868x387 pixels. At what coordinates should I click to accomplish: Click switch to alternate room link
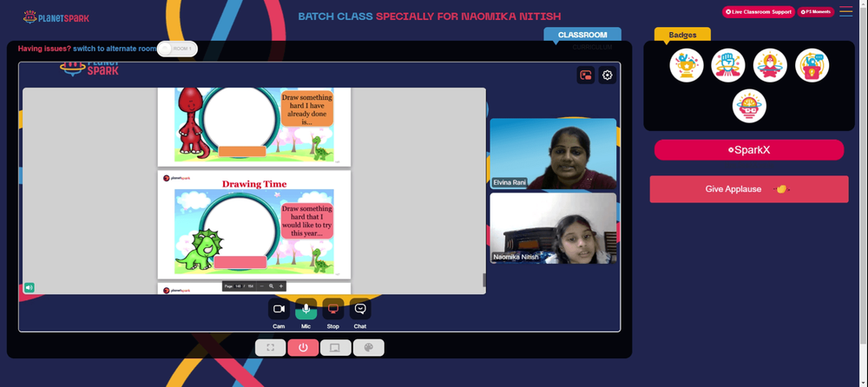(115, 49)
